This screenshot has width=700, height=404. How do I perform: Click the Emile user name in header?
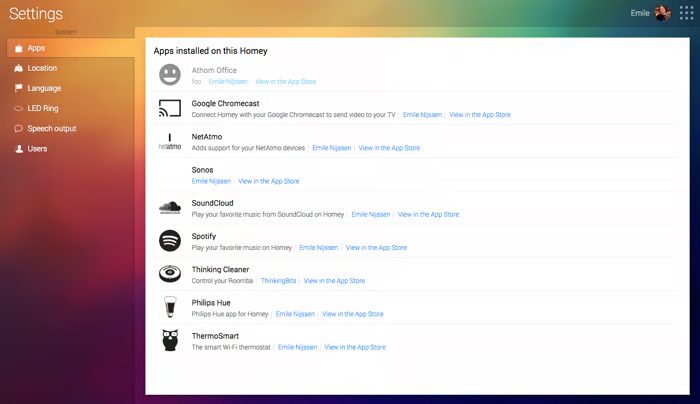tap(640, 13)
